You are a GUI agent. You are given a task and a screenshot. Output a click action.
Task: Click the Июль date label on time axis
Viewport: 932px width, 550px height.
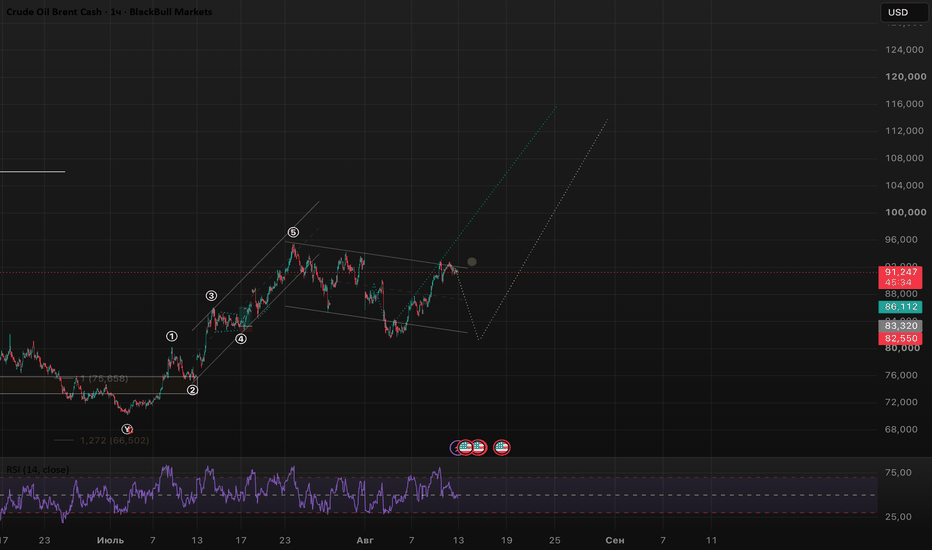pos(110,540)
